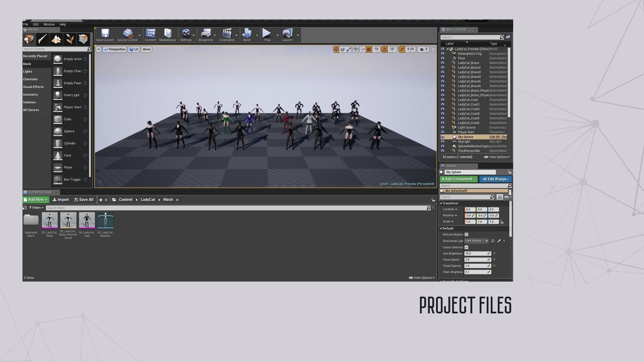Select the SK_LadyCat_Skeleton asset thumbnail
Image resolution: width=644 pixels, height=362 pixels.
click(x=106, y=221)
